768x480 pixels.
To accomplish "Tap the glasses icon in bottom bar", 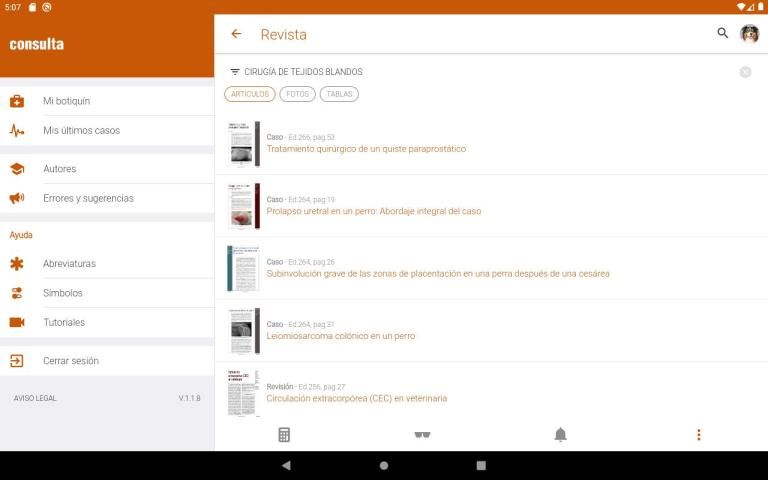I will point(422,435).
